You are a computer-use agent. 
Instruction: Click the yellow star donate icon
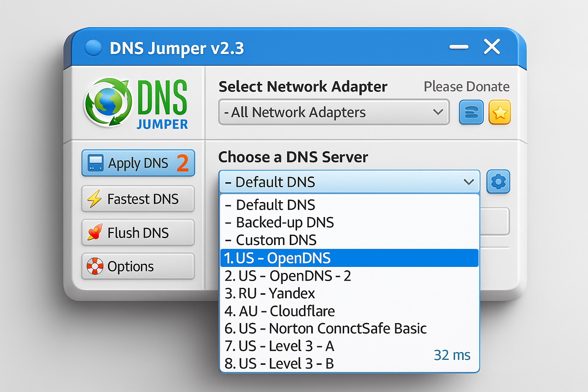click(x=500, y=113)
